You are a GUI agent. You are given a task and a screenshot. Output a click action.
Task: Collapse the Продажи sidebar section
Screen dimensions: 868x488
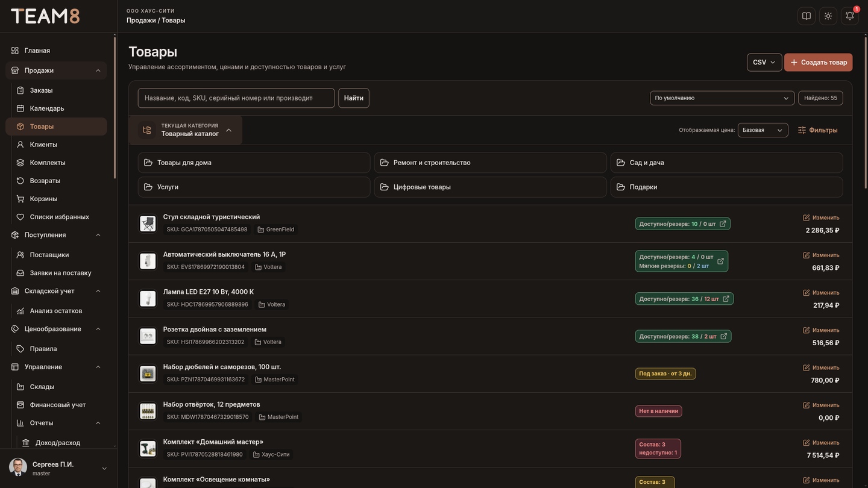coord(98,70)
